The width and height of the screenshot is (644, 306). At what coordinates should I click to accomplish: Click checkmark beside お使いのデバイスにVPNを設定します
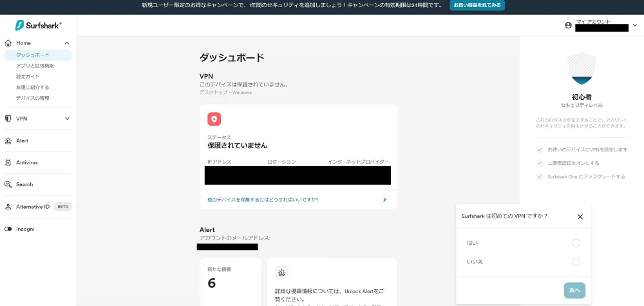[540, 150]
